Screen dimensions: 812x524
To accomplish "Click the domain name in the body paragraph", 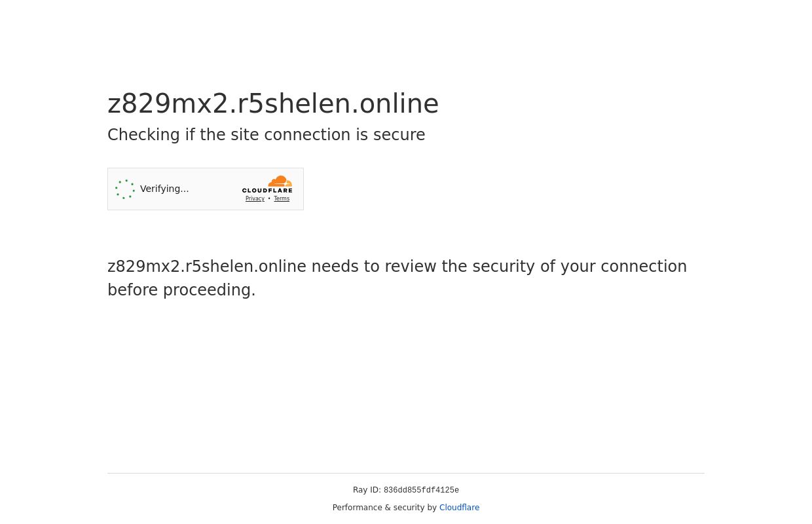I will (x=207, y=267).
